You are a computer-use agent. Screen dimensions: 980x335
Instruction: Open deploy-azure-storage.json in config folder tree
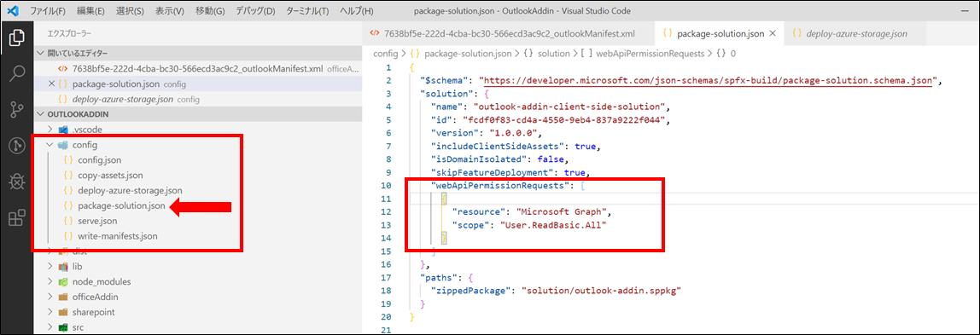click(130, 190)
